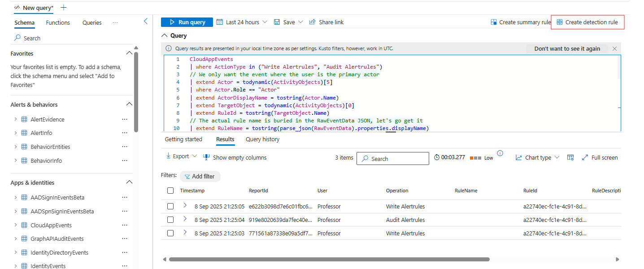Enter Full screen results view
Image resolution: width=644 pixels, height=269 pixels.
(600, 157)
